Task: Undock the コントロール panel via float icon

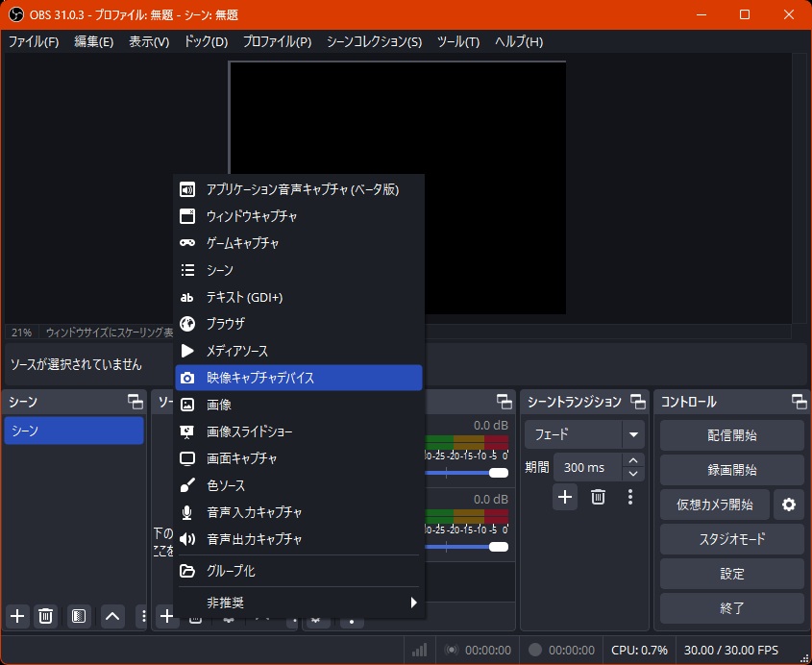Action: coord(799,402)
